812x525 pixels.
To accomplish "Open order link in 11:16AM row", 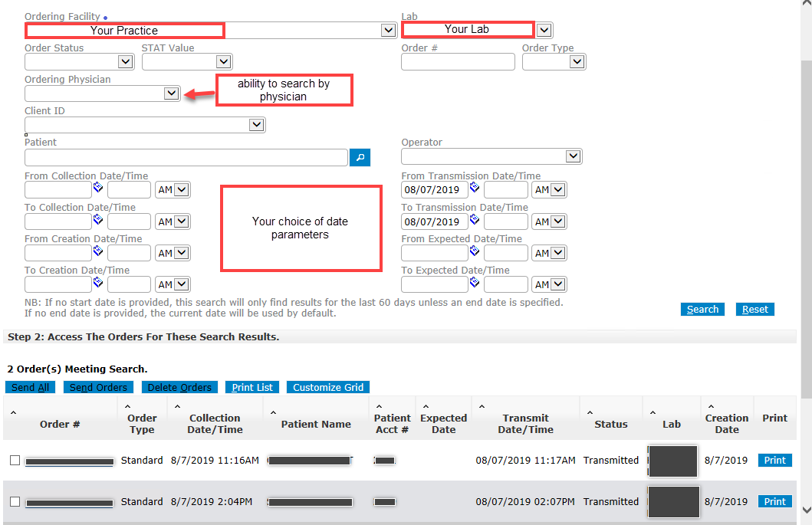I will click(x=70, y=462).
